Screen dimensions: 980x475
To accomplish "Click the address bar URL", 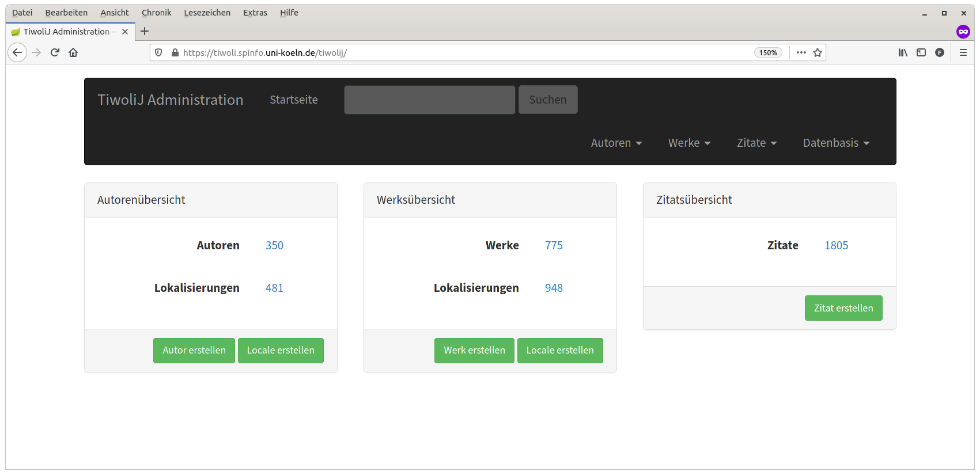I will (x=265, y=52).
